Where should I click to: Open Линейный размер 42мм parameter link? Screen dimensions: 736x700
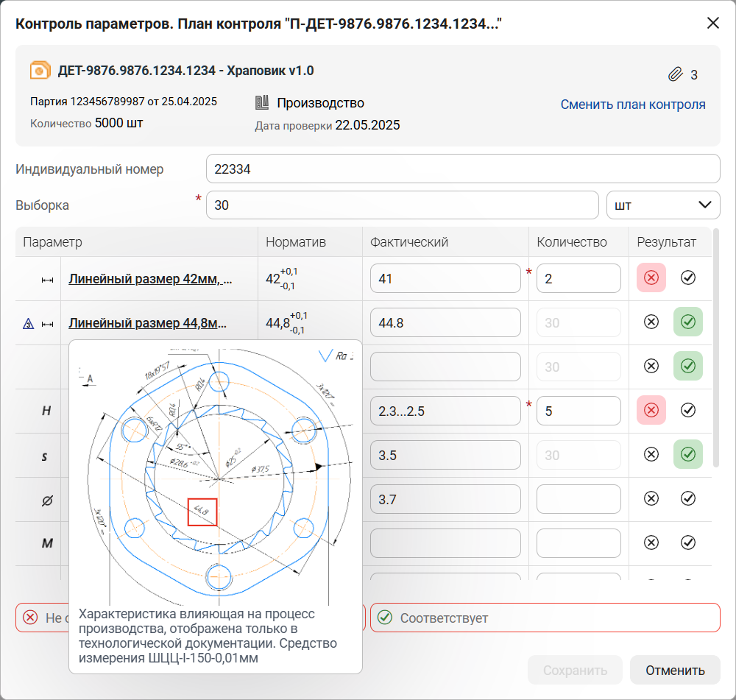[150, 279]
